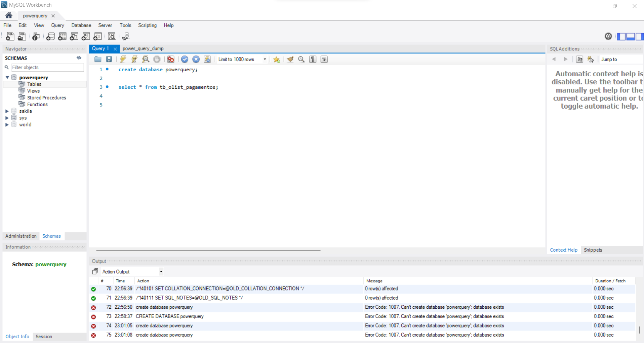Create a new schema icon
This screenshot has width=644, height=343.
click(x=50, y=36)
